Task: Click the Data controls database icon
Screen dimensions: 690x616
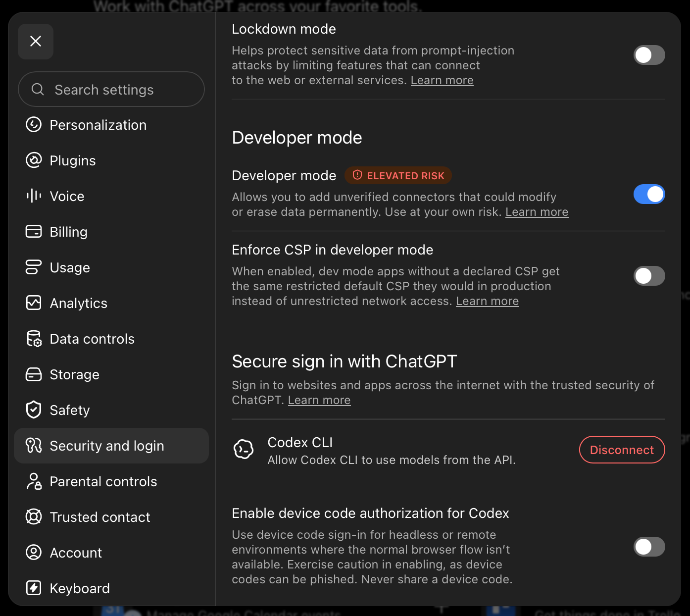Action: [34, 339]
